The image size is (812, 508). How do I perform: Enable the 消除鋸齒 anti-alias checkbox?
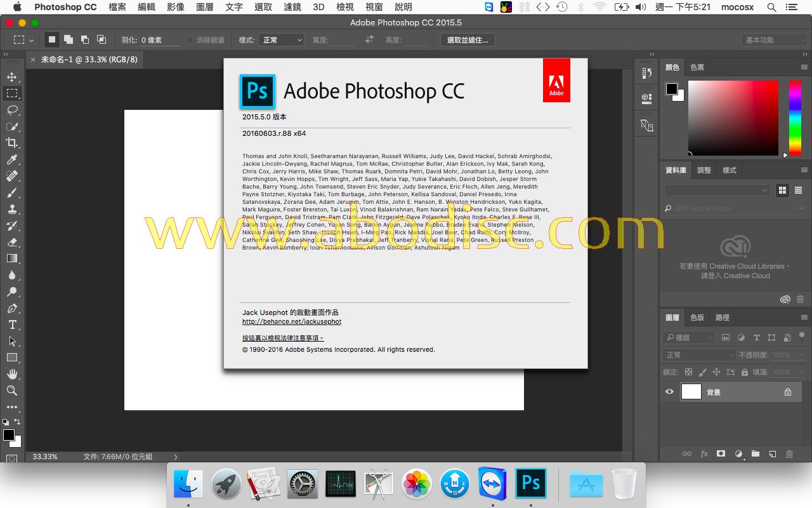click(190, 40)
